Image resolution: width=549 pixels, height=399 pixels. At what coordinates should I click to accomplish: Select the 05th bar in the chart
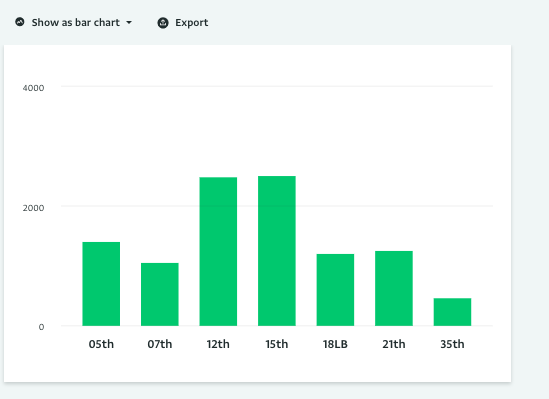(x=101, y=284)
